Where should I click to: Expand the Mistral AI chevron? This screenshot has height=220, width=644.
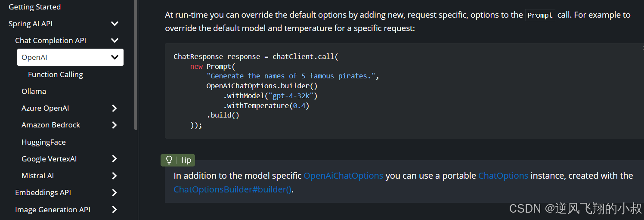point(115,176)
